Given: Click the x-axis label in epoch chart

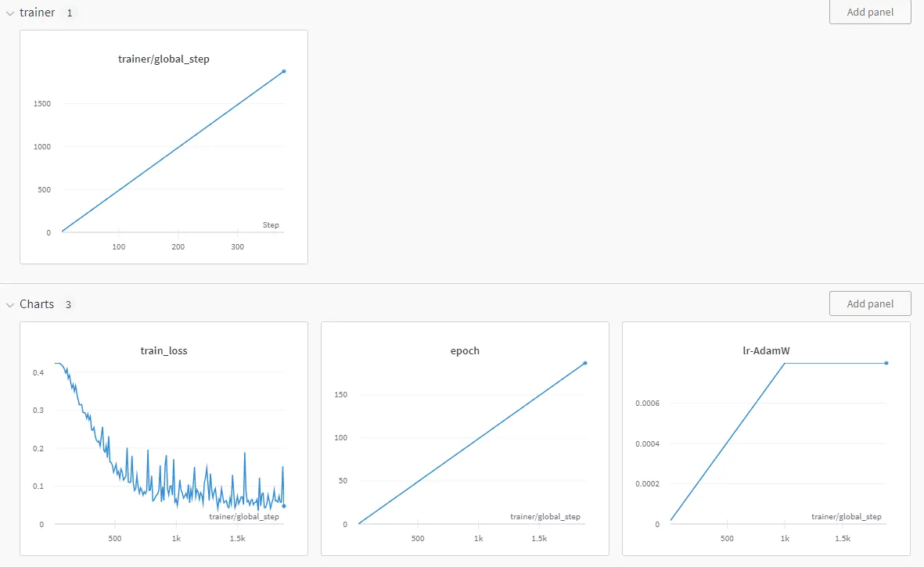Looking at the screenshot, I should click(x=545, y=516).
